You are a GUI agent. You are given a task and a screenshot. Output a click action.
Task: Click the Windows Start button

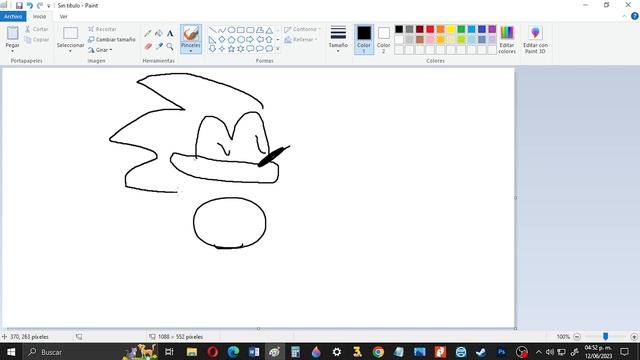[11, 352]
